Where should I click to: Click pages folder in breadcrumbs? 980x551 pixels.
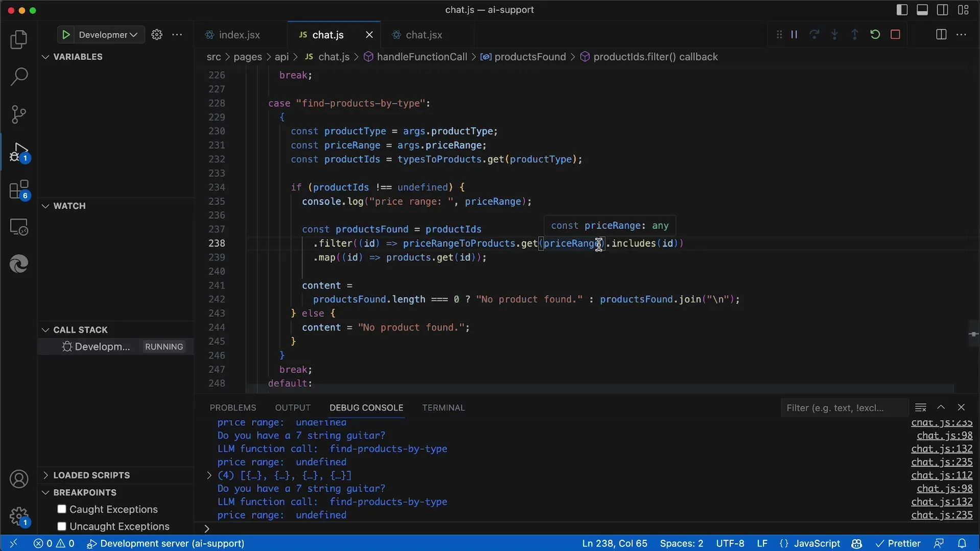[x=248, y=57]
